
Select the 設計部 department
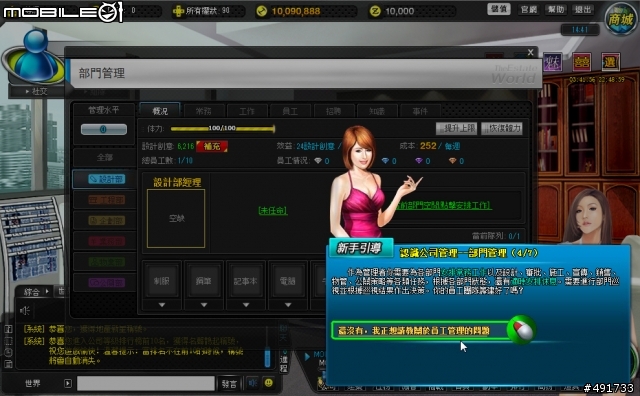tap(105, 179)
